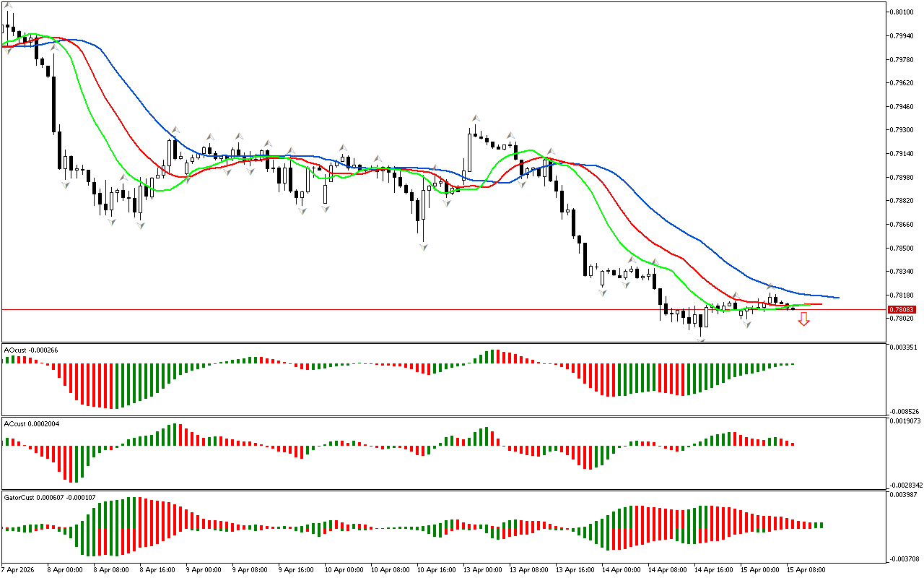Click the red down arrow sell signal
Screen dimensions: 924x578
803,319
